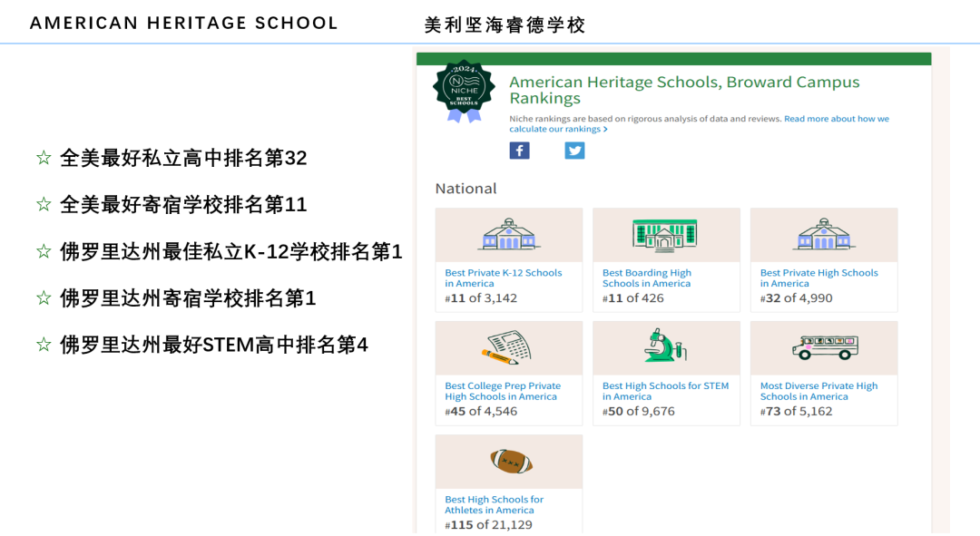Click the 全美最好寄宿学校排名第11 bullet

coord(183,204)
